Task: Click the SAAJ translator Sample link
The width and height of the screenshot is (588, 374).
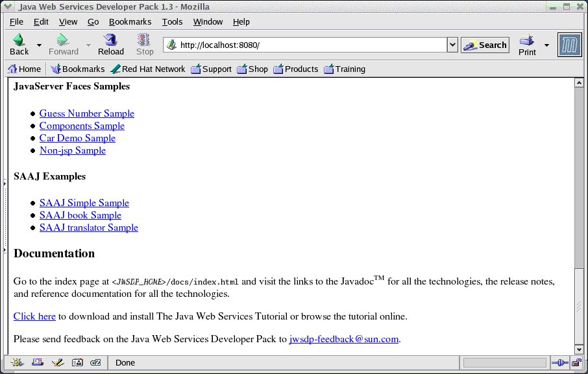Action: click(x=88, y=228)
